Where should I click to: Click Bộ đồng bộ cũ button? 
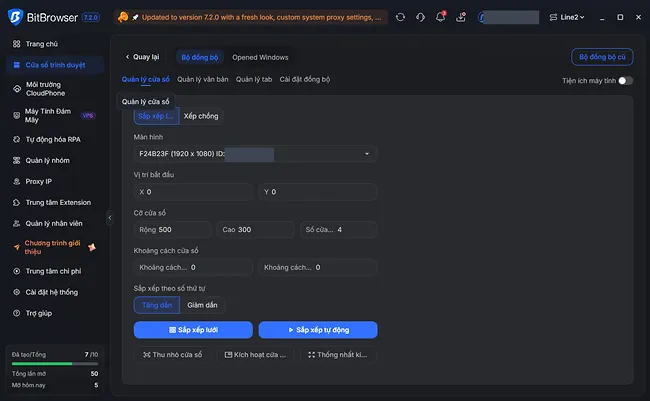[602, 57]
